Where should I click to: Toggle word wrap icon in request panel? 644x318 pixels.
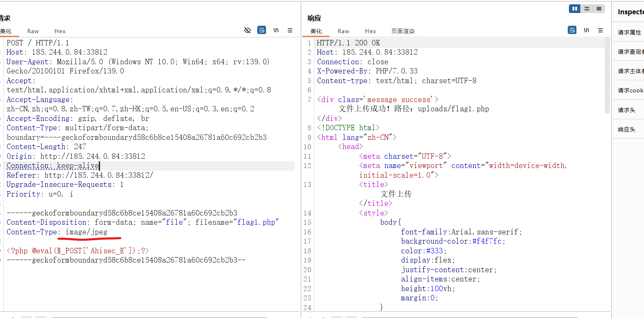tap(262, 30)
